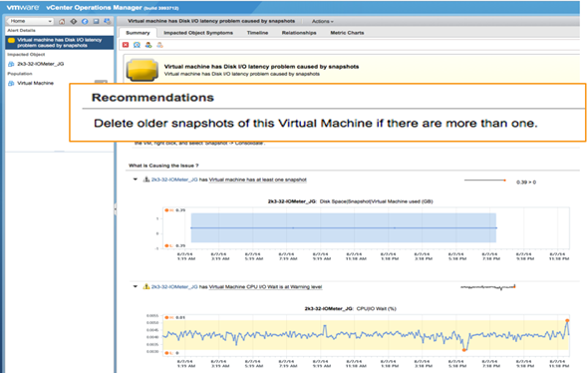The height and width of the screenshot is (373, 588).
Task: Click the alert title text in the header bar
Action: [211, 21]
